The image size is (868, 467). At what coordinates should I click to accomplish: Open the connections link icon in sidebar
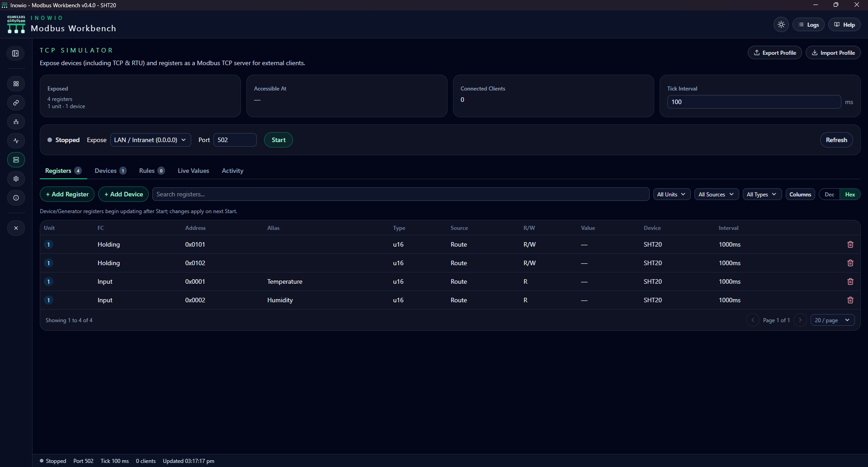(16, 103)
